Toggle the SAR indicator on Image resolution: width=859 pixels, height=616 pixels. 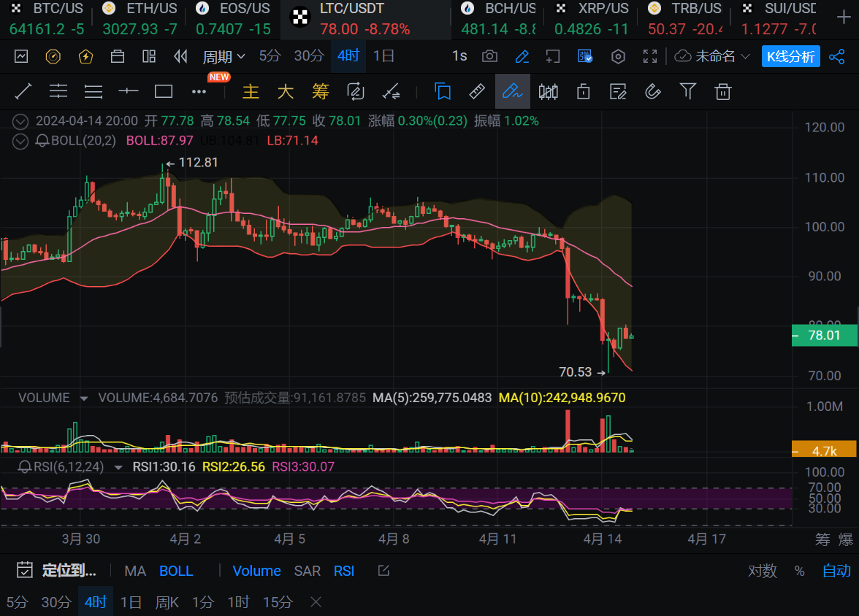click(x=307, y=571)
